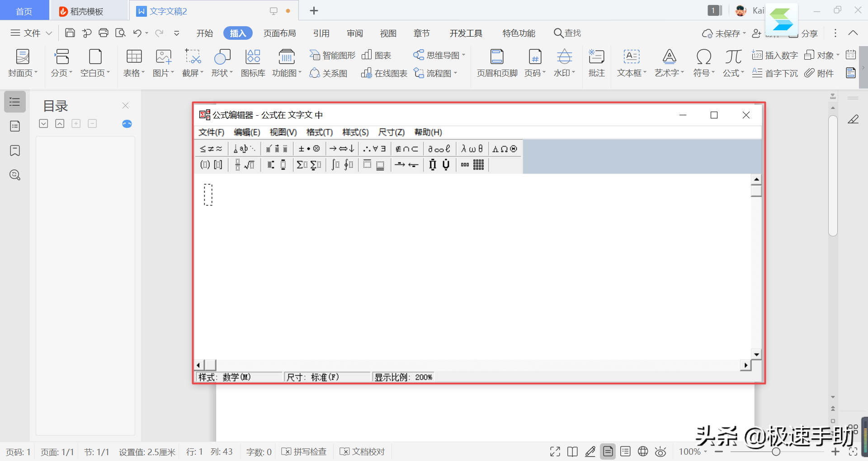This screenshot has height=461, width=868.
Task: Open the Print icon in quick toolbar
Action: pos(104,33)
